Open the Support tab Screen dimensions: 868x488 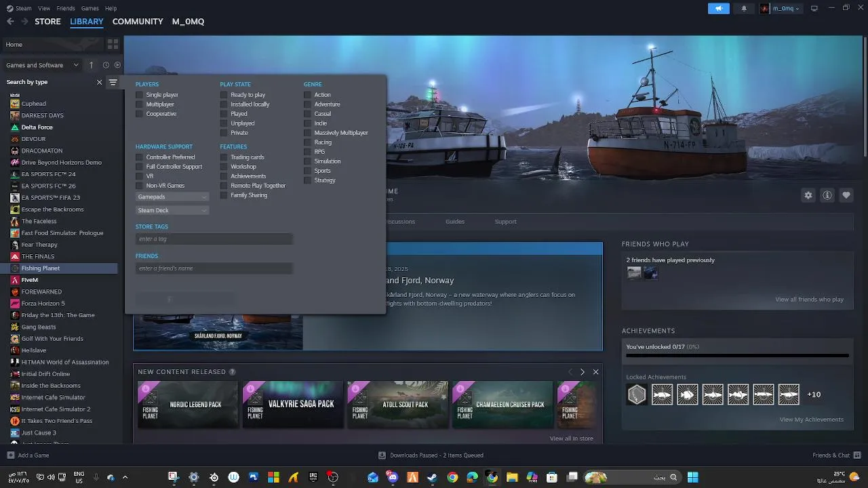505,222
